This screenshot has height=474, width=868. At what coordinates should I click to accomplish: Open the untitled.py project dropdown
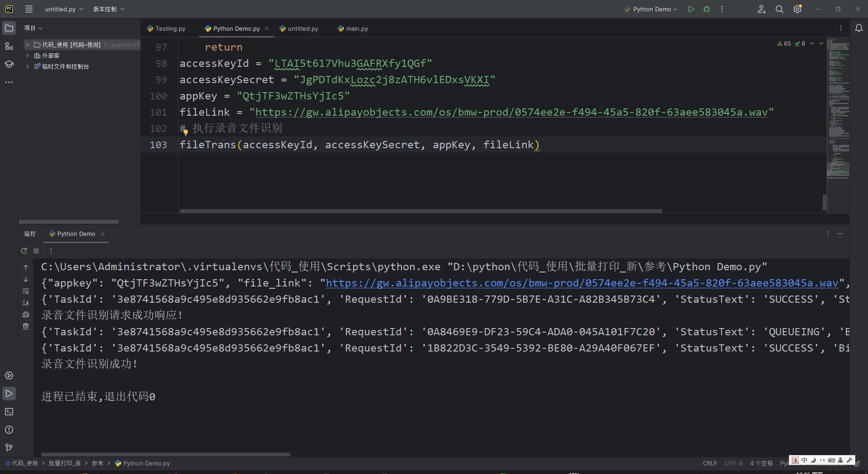(x=64, y=9)
